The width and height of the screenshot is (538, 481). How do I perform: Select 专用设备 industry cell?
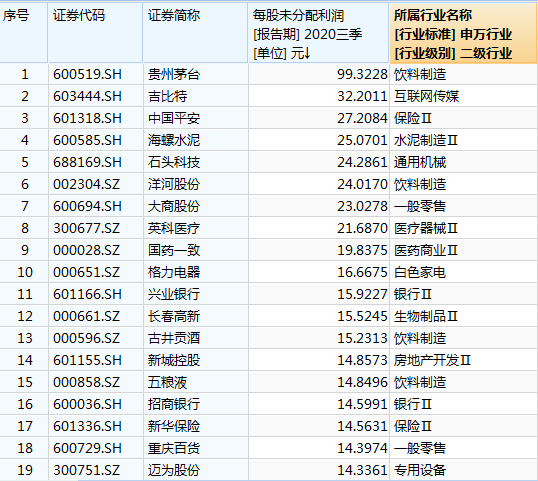pos(464,470)
